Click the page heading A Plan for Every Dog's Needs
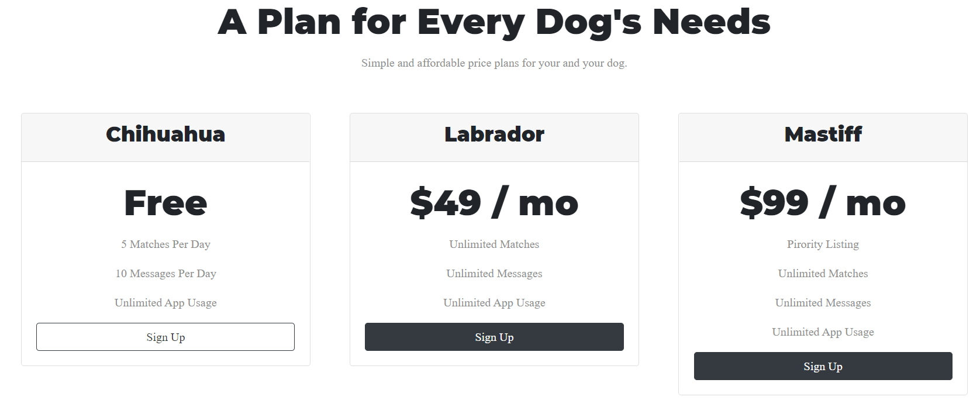This screenshot has height=407, width=980. coord(493,22)
